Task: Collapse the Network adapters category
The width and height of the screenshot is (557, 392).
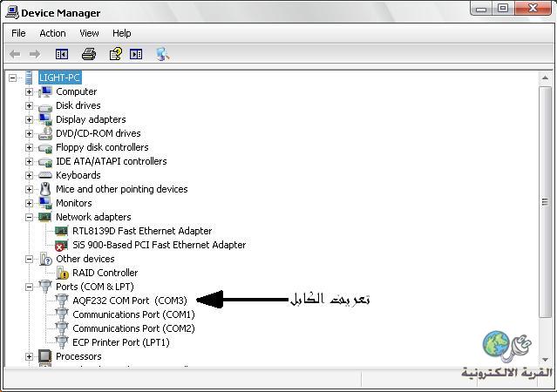Action: (29, 217)
